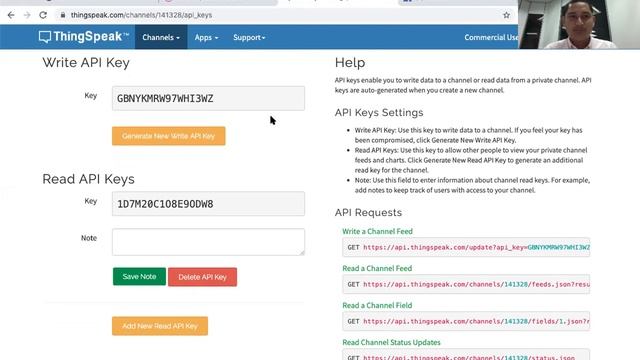Click the Read Channel Status Updates URL box
Viewport: 640px width, 360px height.
coord(466,354)
